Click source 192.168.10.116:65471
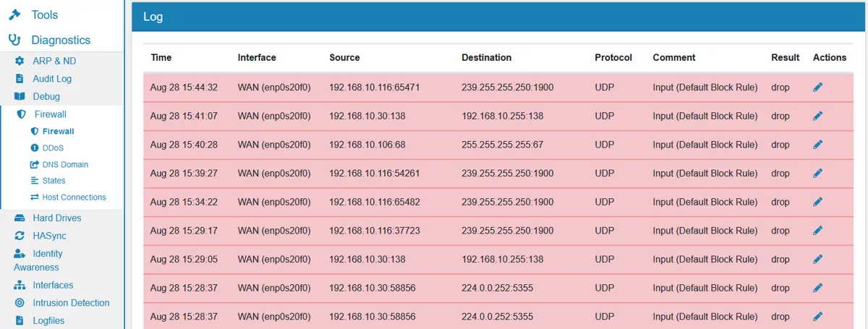Screen dimensions: 868x329 click(x=375, y=87)
